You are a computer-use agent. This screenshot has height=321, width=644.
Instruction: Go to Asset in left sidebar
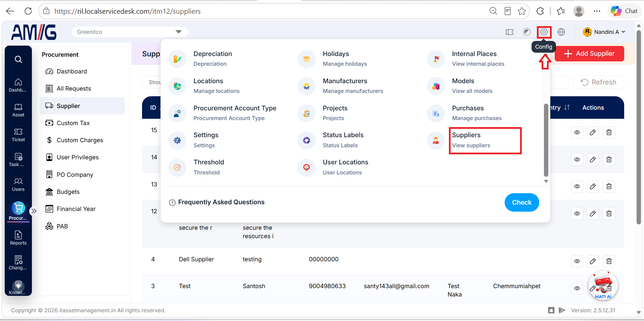pos(18,110)
